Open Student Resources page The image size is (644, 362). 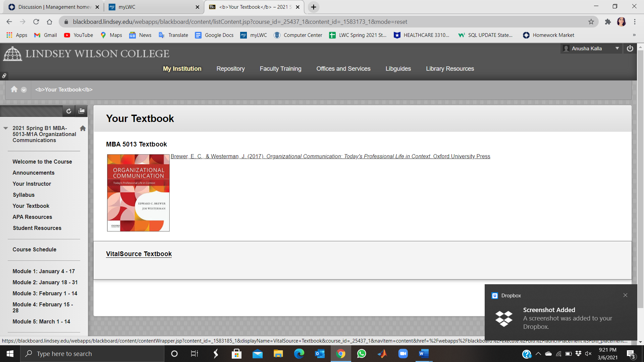(x=37, y=228)
